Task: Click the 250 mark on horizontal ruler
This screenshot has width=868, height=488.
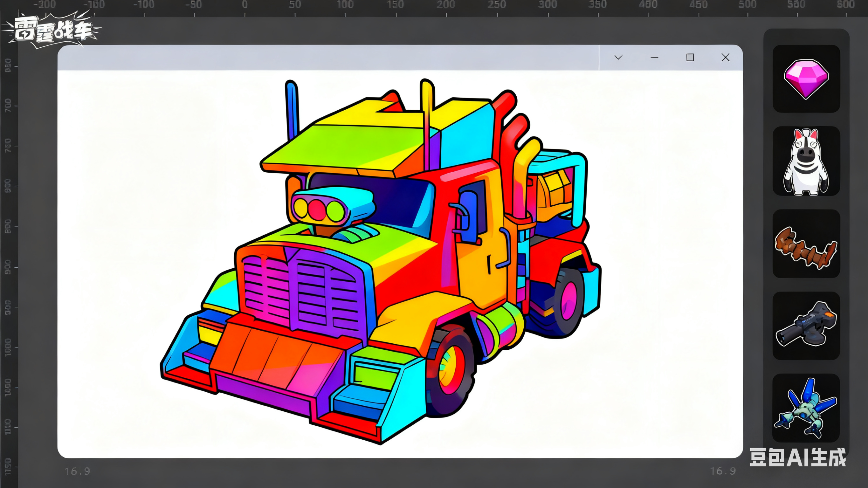Action: [497, 5]
